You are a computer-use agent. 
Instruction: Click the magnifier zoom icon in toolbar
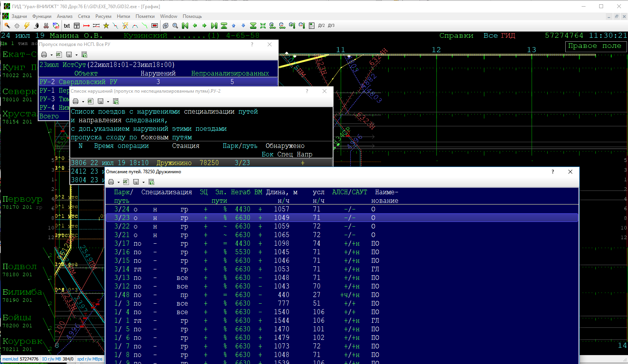point(175,26)
